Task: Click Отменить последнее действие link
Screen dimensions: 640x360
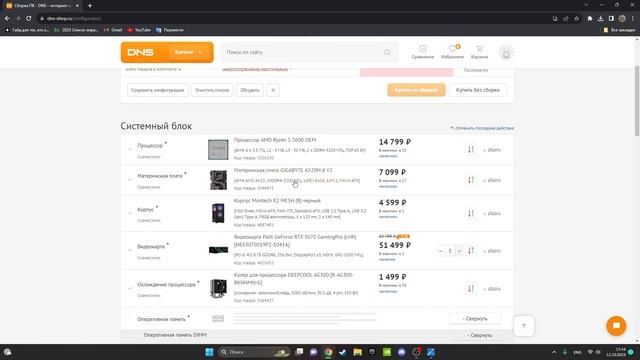Action: (x=482, y=128)
